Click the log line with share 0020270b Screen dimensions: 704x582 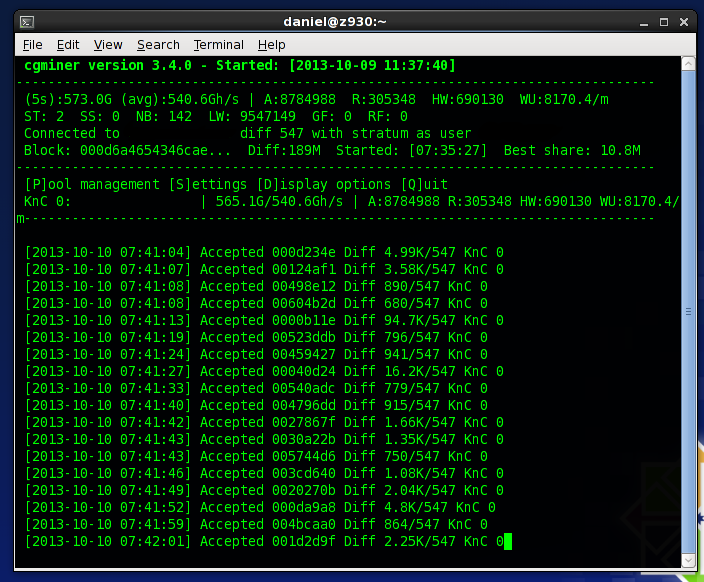[x=264, y=491]
